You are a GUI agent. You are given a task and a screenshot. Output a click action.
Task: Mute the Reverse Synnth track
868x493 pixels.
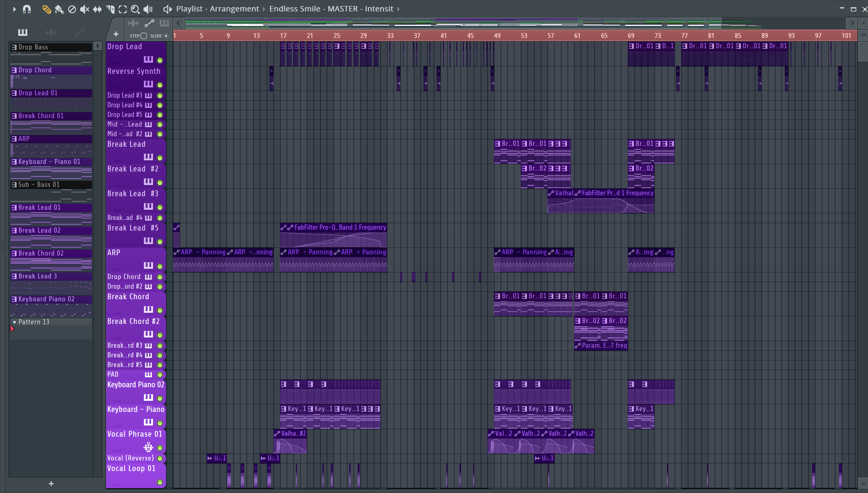coord(160,85)
